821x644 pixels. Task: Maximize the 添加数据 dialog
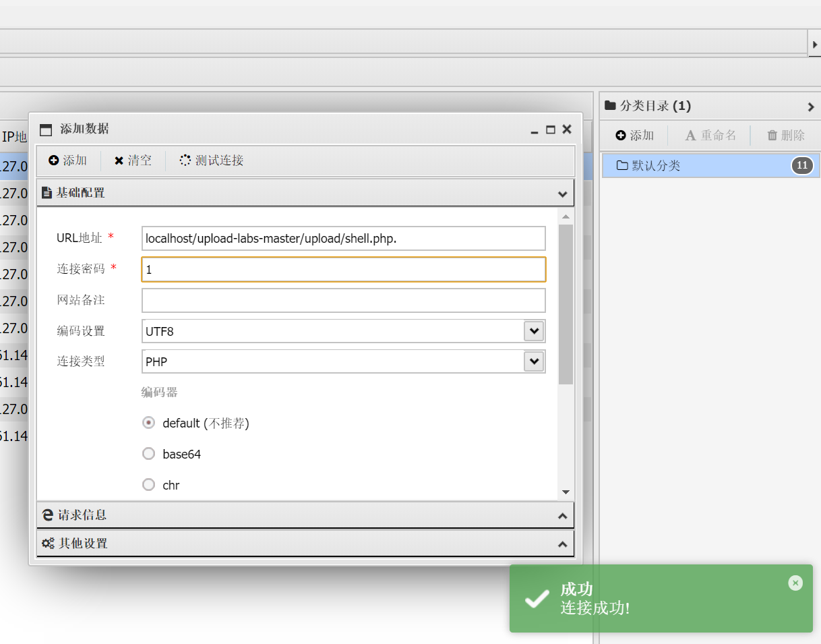coord(551,129)
